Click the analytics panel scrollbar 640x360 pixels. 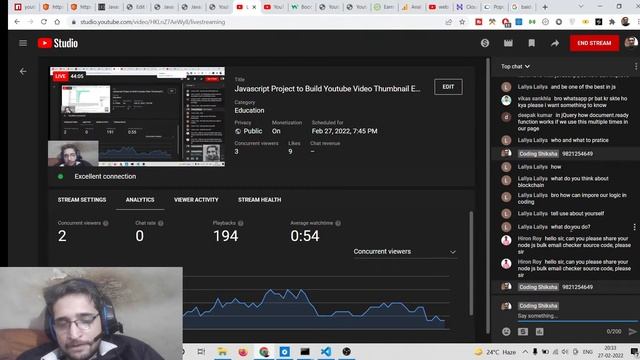pyautogui.click(x=471, y=262)
